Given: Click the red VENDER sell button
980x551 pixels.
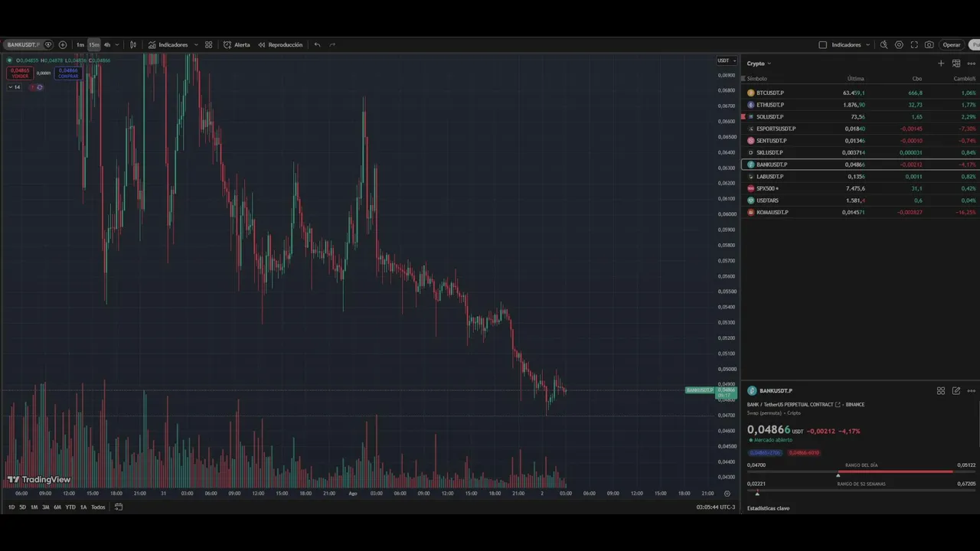Looking at the screenshot, I should (20, 73).
